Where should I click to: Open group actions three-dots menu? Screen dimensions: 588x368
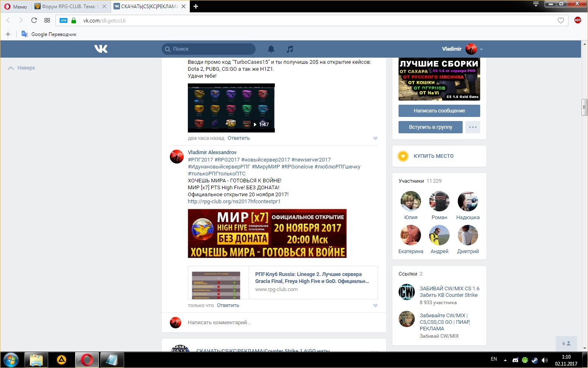click(472, 127)
